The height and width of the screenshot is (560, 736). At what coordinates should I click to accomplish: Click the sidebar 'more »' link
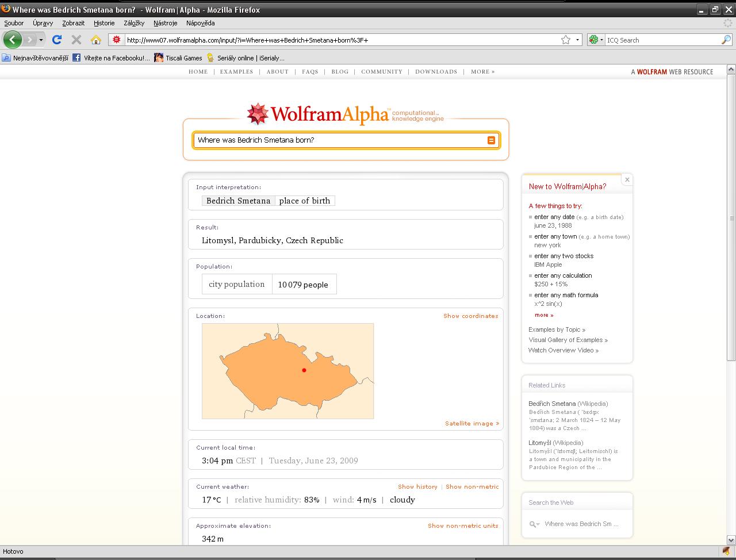coord(544,315)
